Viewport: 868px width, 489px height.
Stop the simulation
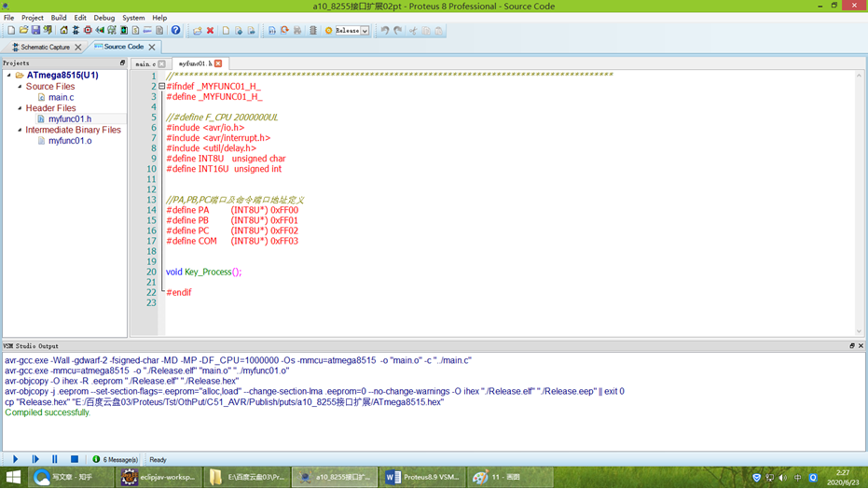[75, 459]
